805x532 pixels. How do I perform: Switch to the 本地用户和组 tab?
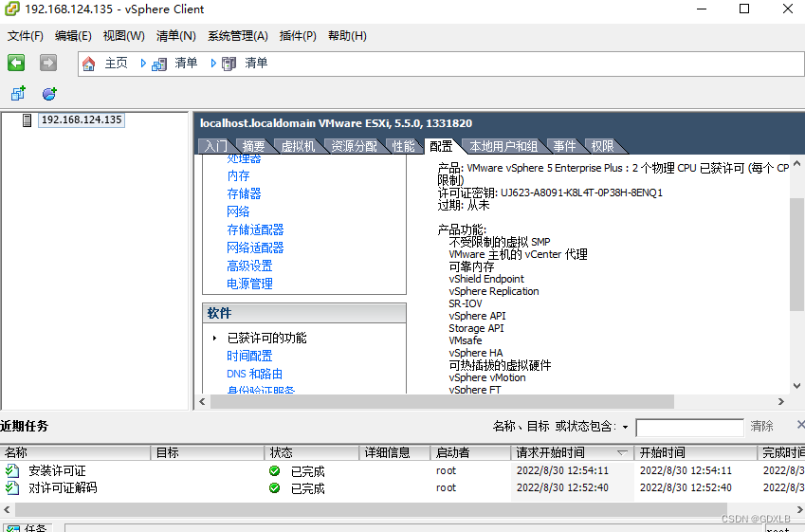(x=503, y=146)
